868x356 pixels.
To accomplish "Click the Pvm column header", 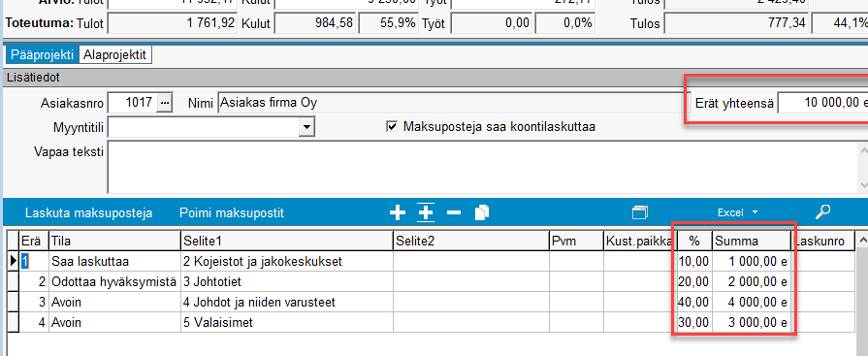I will click(x=576, y=241).
